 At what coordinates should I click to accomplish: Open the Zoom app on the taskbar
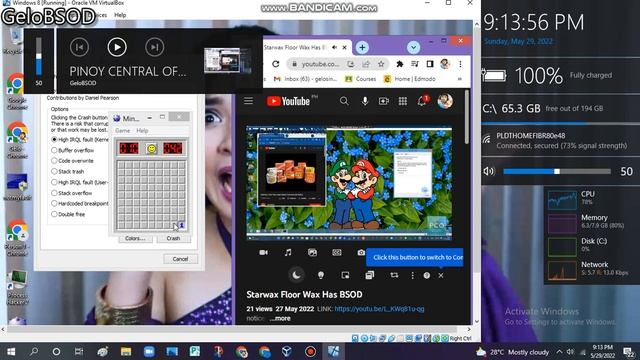(x=149, y=351)
